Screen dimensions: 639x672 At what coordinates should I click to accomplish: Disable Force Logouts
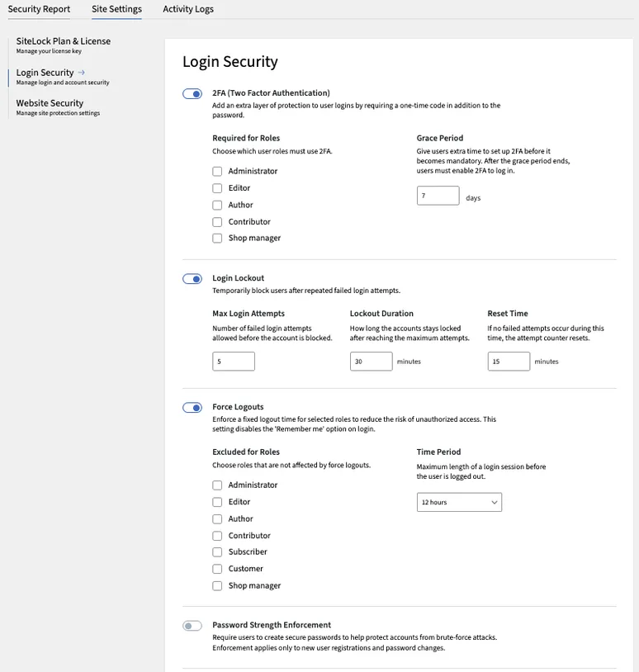[192, 407]
